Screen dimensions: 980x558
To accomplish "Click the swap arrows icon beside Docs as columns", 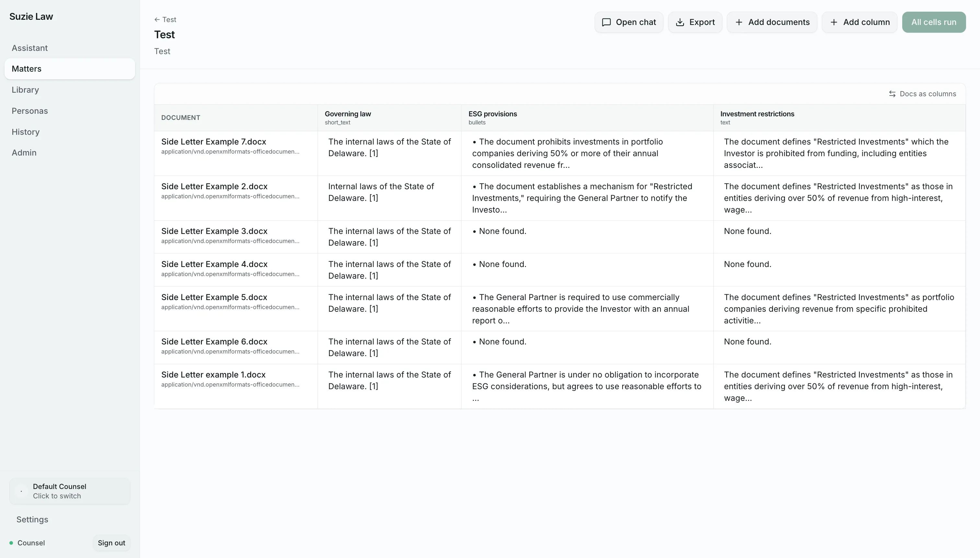I will [892, 94].
